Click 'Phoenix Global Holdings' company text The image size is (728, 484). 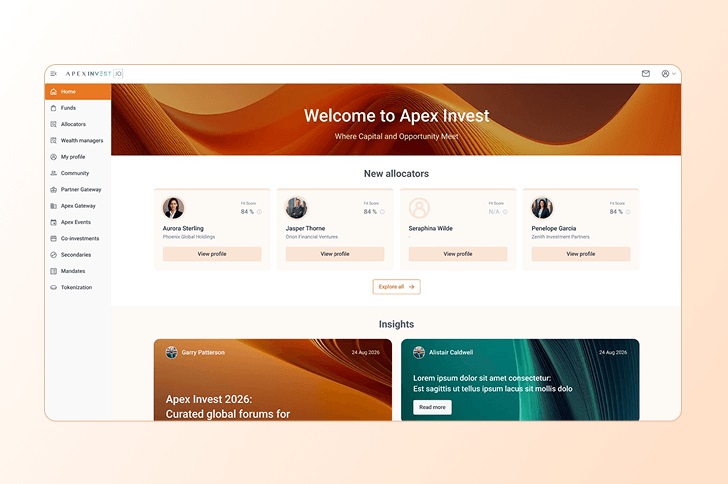189,237
